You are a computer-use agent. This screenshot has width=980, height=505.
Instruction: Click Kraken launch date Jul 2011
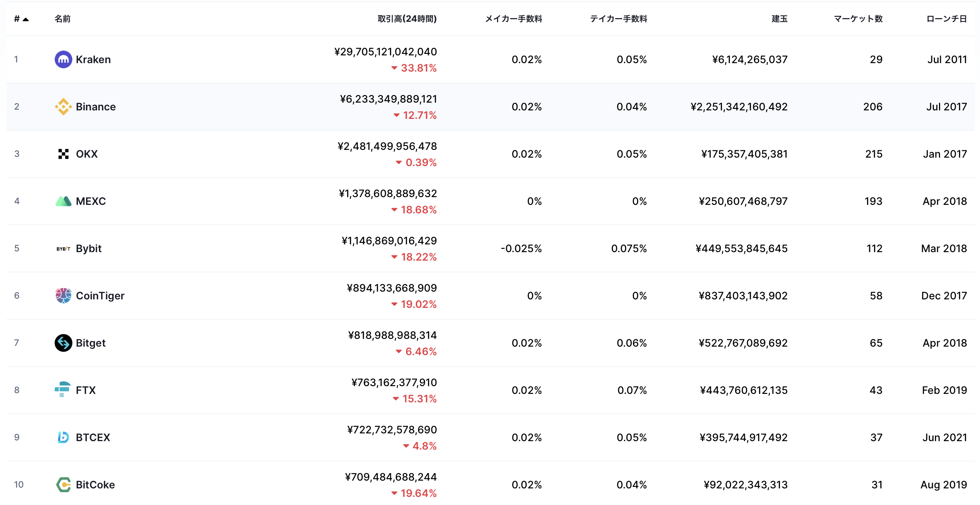click(947, 59)
